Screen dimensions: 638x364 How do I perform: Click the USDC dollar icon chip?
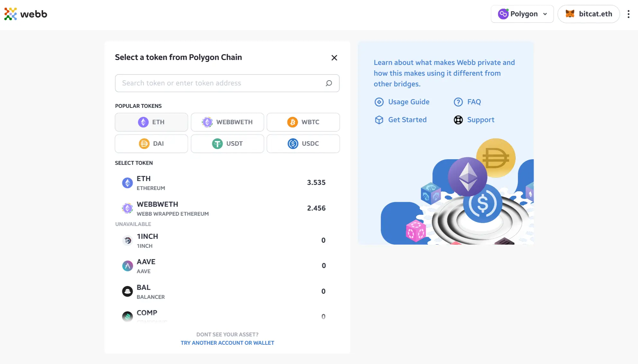(x=293, y=143)
